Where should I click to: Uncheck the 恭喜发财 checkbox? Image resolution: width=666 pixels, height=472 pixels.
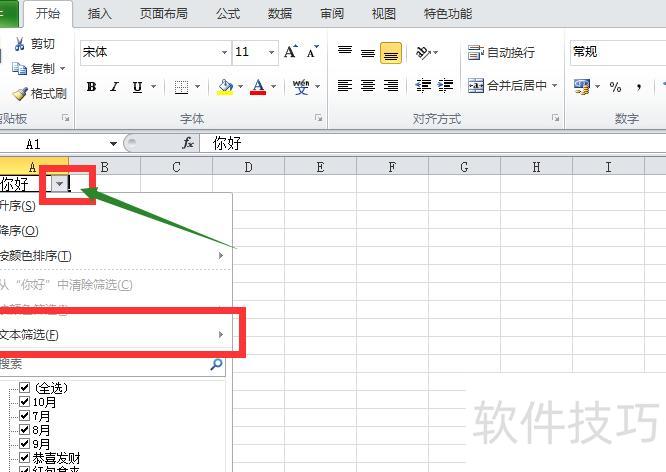[x=25, y=458]
